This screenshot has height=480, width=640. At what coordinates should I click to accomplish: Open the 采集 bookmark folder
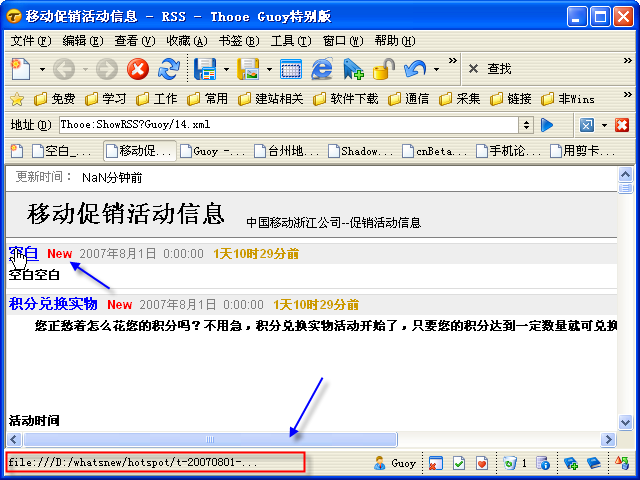pos(460,99)
